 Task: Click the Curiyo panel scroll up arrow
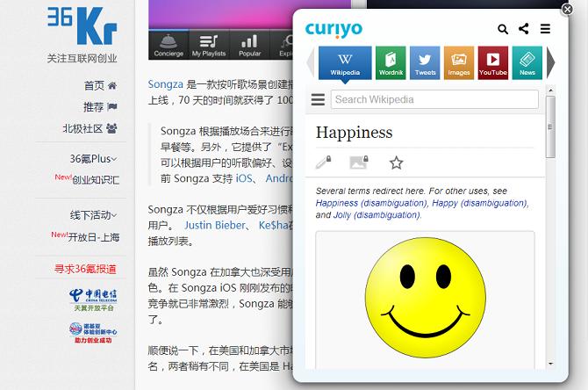coord(550,90)
